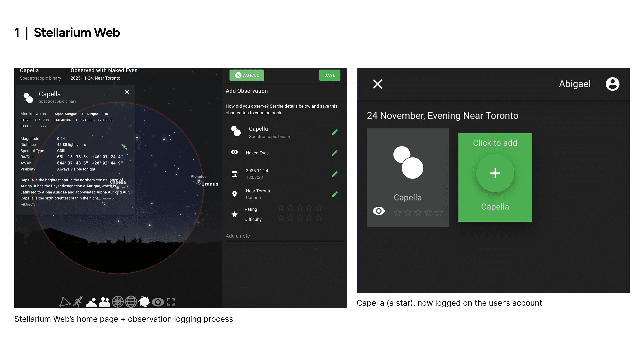Click the night mode eye icon
Viewport: 644px width, 349px height.
click(158, 302)
